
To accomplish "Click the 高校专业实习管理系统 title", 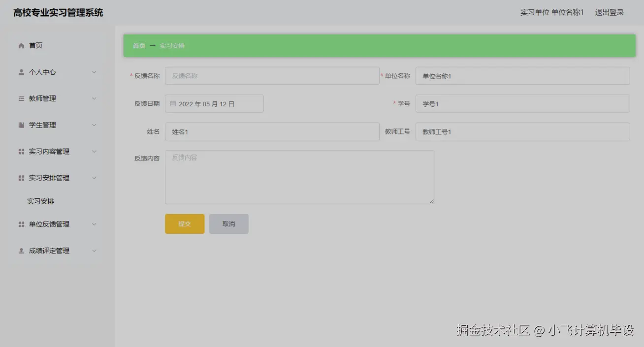I will (58, 13).
